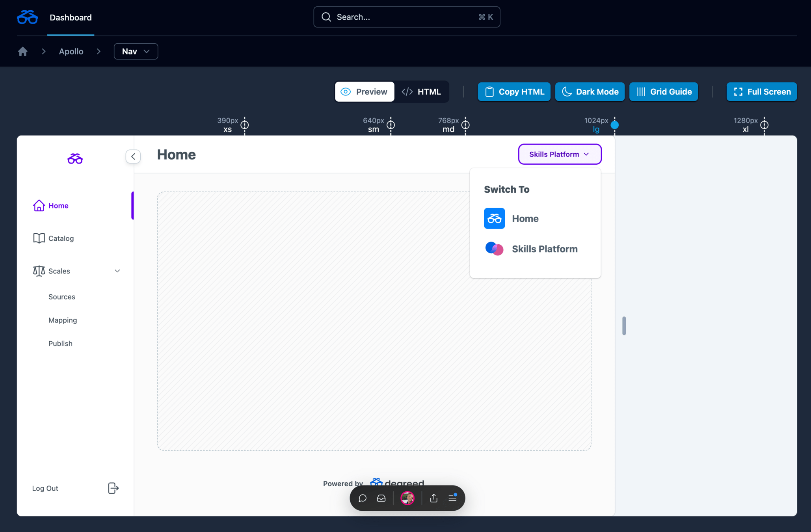The height and width of the screenshot is (532, 811).
Task: Enter Full Screen mode
Action: [x=761, y=92]
